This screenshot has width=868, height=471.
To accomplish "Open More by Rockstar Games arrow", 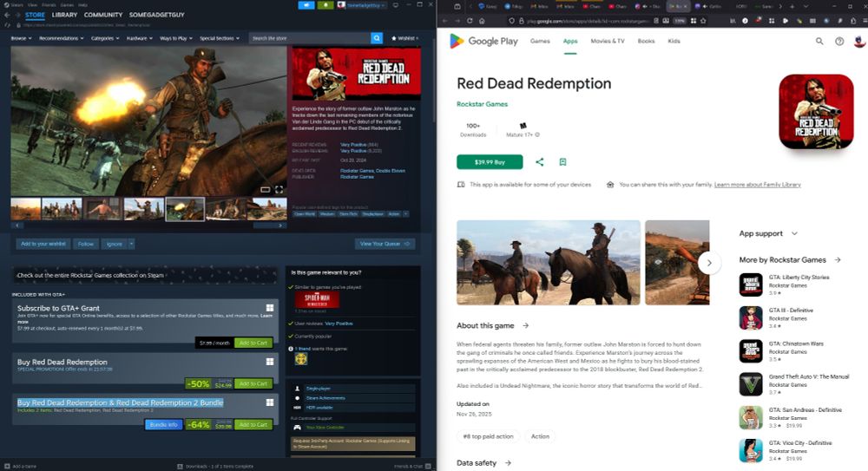I will 838,259.
